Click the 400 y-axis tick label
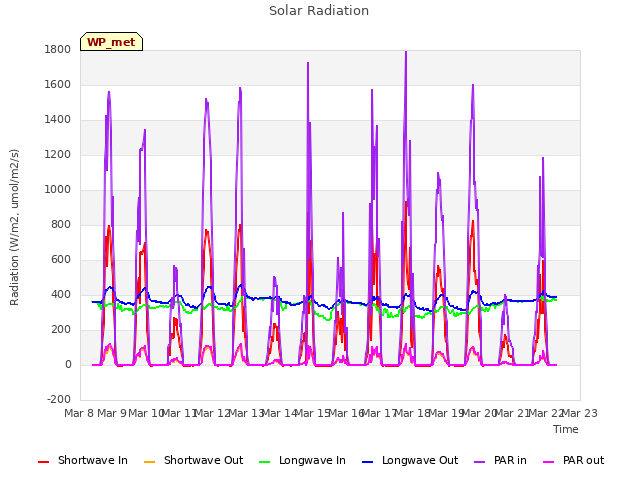 61,295
